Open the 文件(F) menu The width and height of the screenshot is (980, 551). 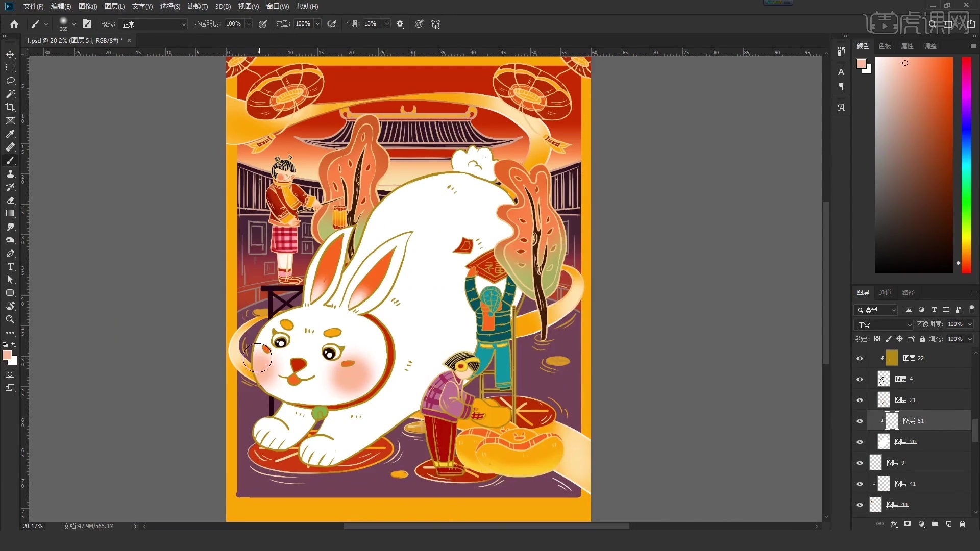click(33, 6)
